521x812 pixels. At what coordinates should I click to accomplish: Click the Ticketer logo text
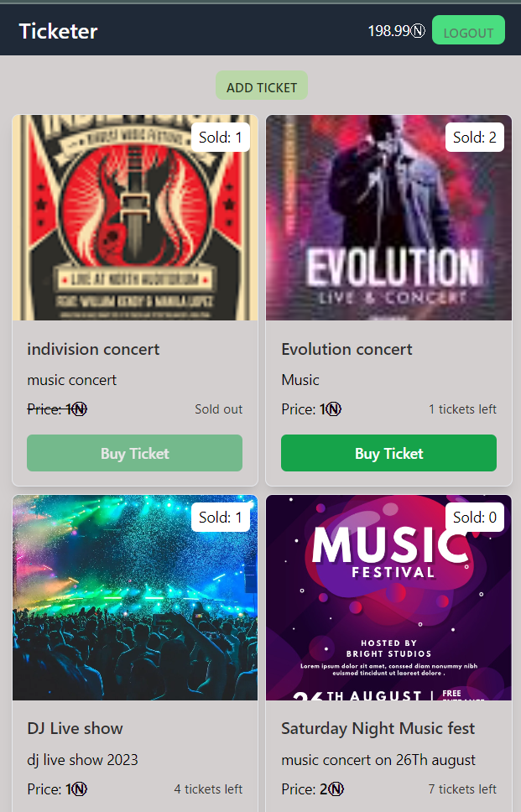[x=58, y=31]
